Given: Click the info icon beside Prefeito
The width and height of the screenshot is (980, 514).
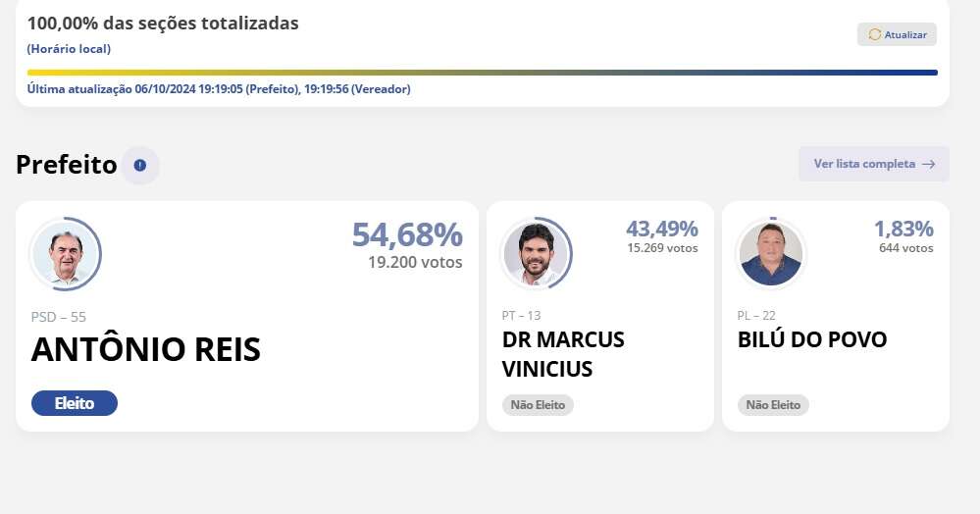Looking at the screenshot, I should point(140,165).
